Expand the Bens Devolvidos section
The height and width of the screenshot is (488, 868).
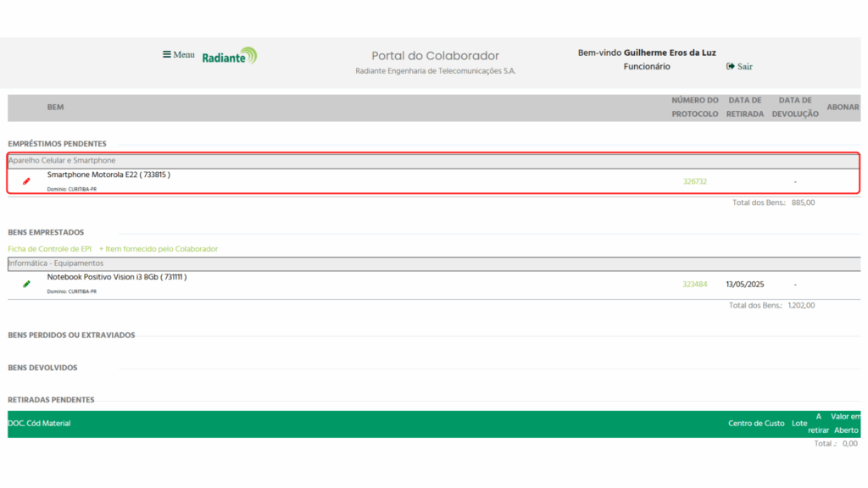42,368
